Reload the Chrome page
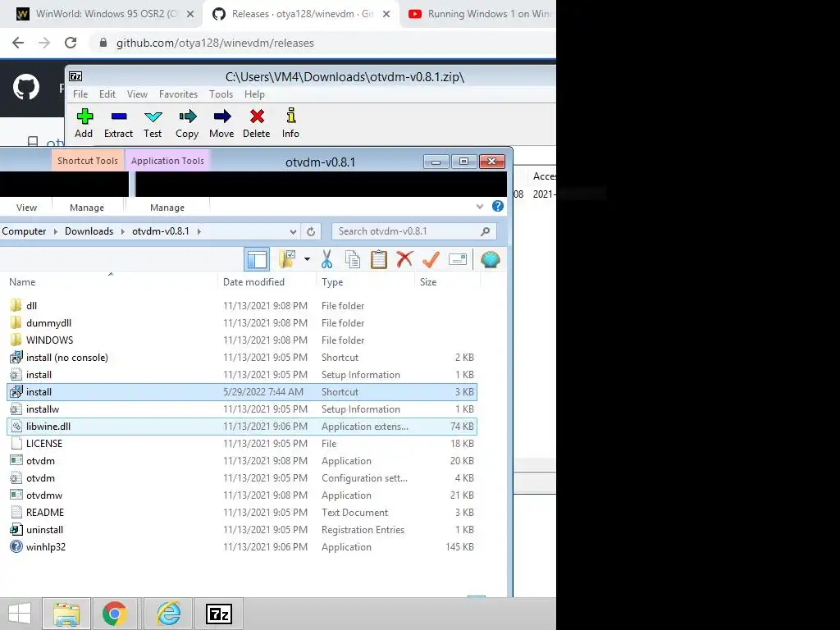The image size is (840, 630). (x=71, y=43)
